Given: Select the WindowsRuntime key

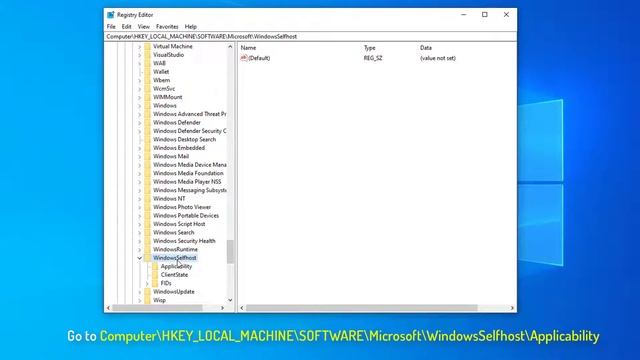Looking at the screenshot, I should pos(176,249).
